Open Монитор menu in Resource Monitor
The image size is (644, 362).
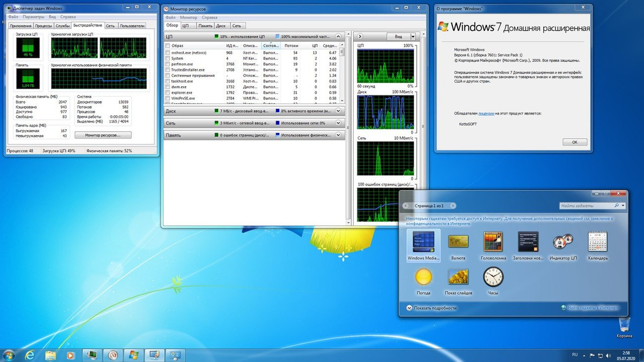coord(189,18)
